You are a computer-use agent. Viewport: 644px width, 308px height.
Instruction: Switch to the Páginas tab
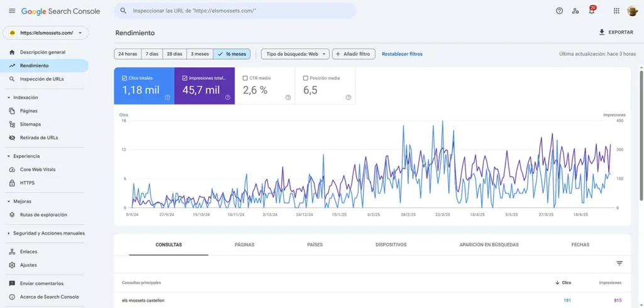click(244, 245)
